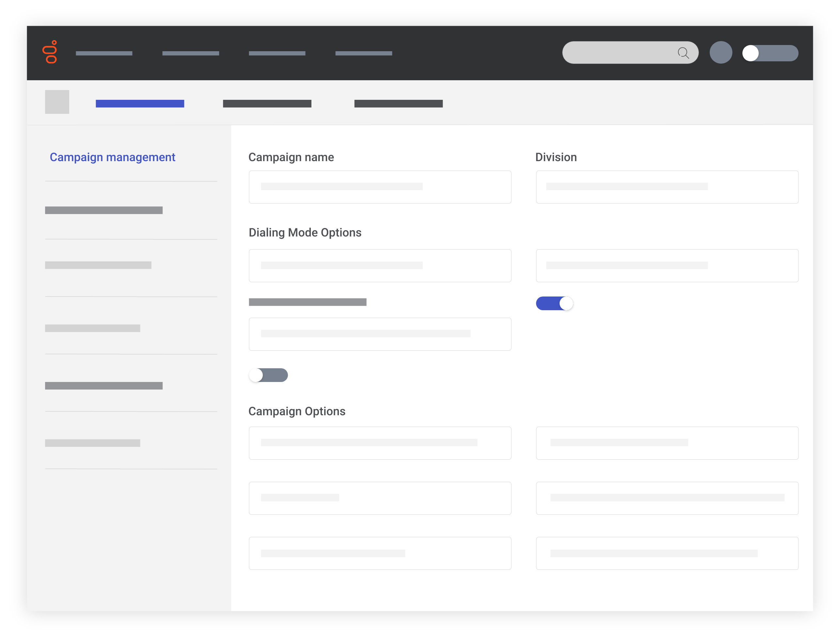Image resolution: width=840 pixels, height=639 pixels.
Task: Click the gray square icon beside the tabs
Action: click(57, 102)
